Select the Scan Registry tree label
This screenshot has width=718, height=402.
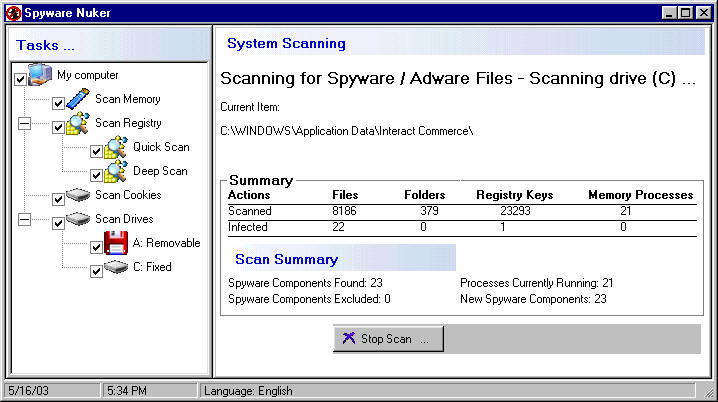(128, 123)
